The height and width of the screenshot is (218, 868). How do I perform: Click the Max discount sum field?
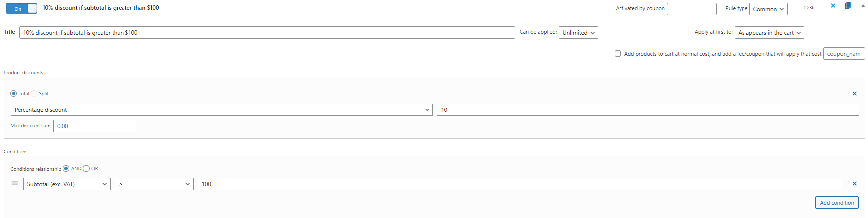click(x=95, y=126)
